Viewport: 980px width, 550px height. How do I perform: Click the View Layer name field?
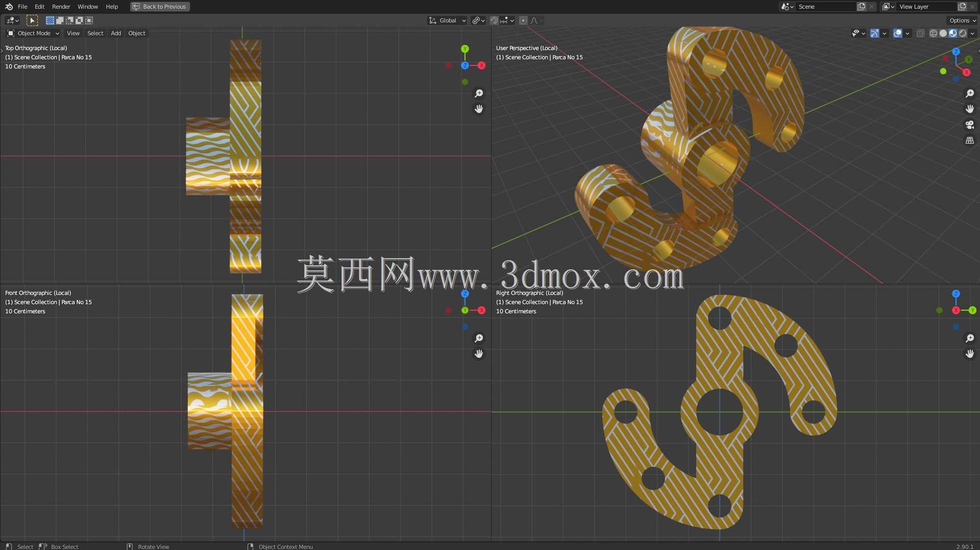927,7
